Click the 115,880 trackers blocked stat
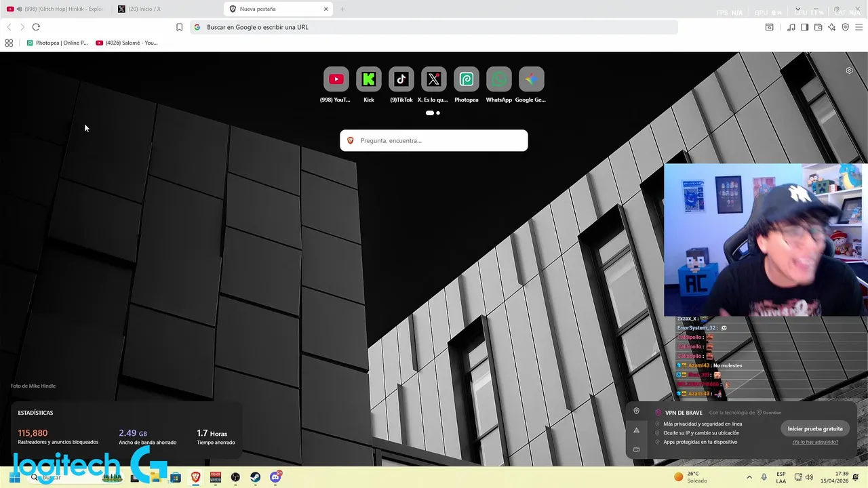Viewport: 868px width, 488px height. pos(58,437)
